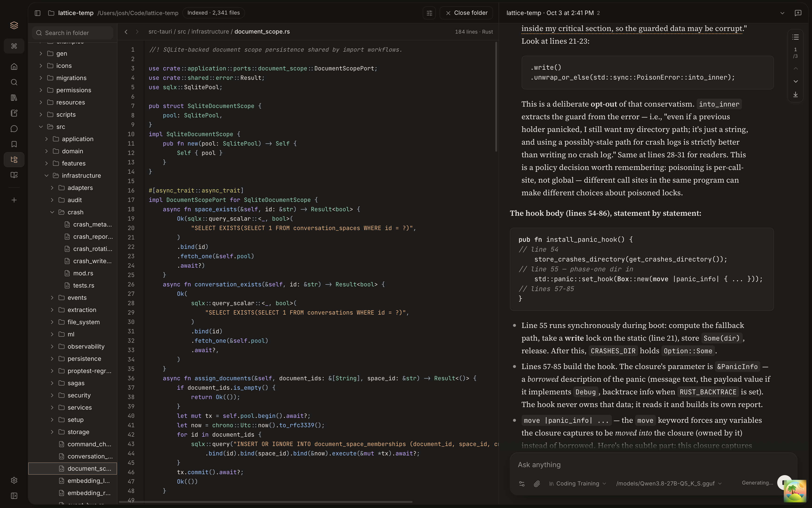Open the bookmarks icon in left rail

[14, 144]
